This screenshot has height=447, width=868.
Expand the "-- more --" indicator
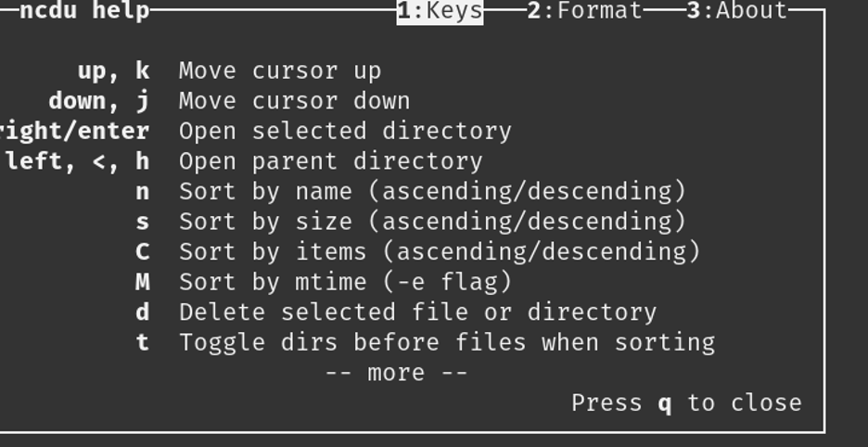coord(396,373)
